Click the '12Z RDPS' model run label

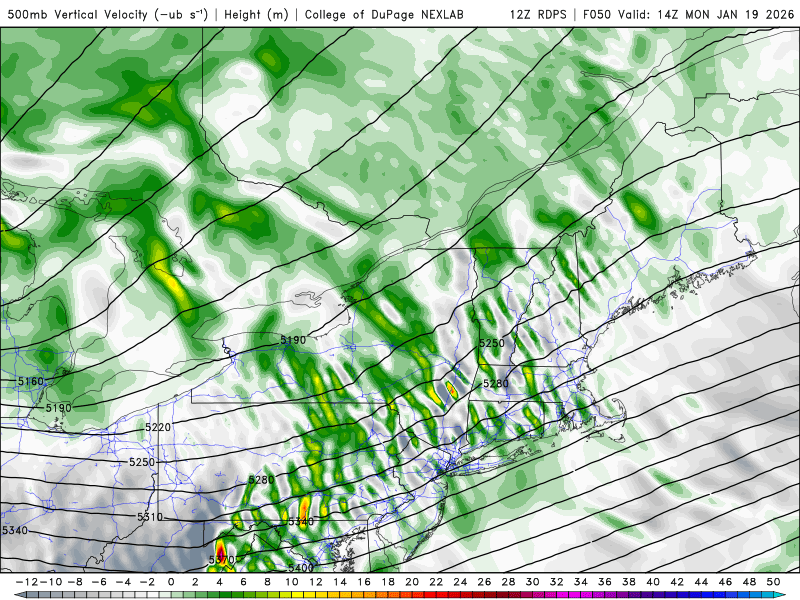pyautogui.click(x=538, y=14)
